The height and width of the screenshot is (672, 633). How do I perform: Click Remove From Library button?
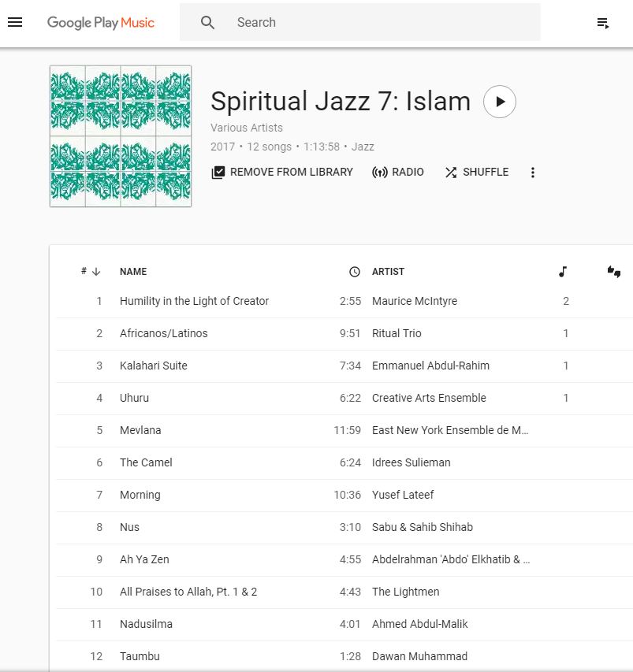pos(281,173)
